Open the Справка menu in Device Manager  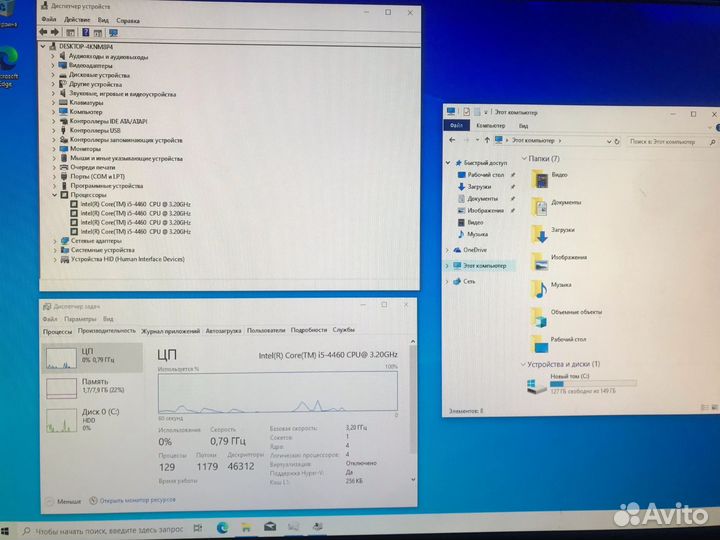pos(128,21)
